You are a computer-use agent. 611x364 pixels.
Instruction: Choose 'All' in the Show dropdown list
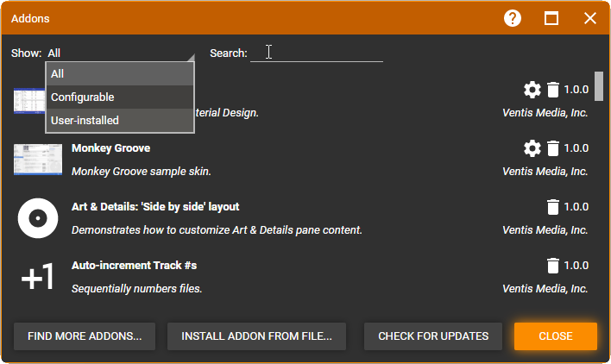pos(120,74)
